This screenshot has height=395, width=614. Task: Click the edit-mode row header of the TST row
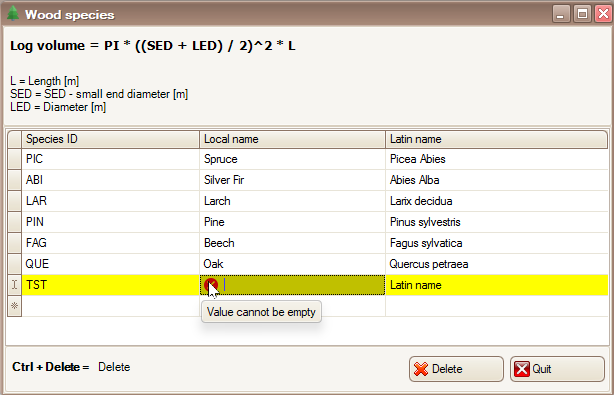click(x=14, y=285)
